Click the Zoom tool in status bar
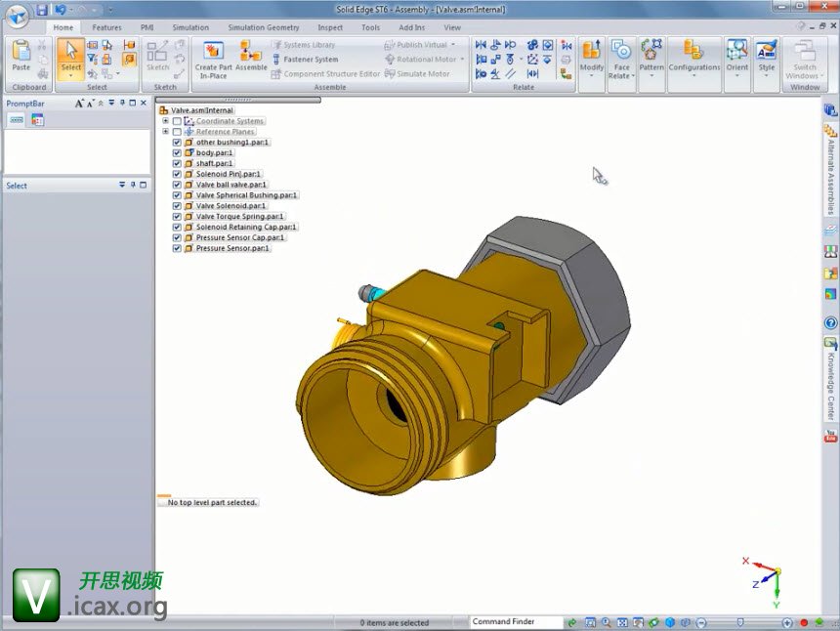 click(x=607, y=622)
